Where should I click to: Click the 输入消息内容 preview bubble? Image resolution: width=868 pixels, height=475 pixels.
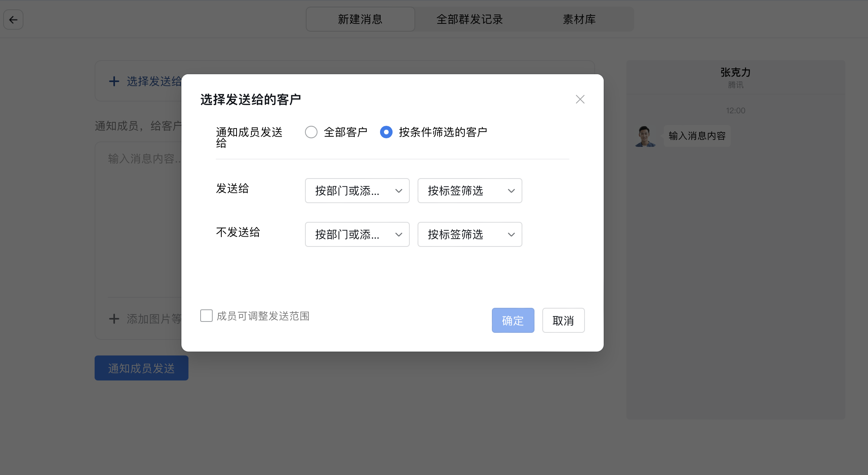tap(697, 136)
